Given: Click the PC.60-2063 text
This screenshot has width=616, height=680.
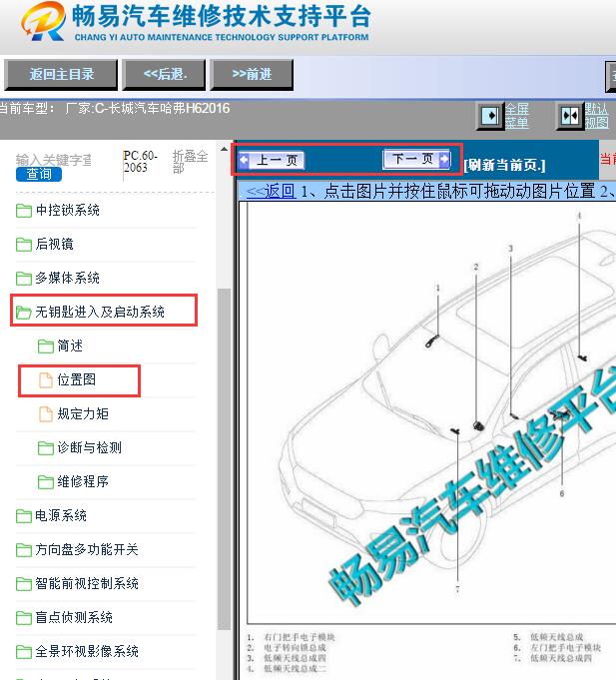Looking at the screenshot, I should [x=140, y=162].
